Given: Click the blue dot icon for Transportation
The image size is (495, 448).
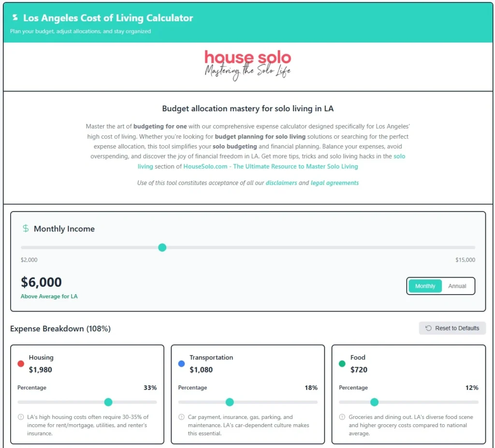Looking at the screenshot, I should point(182,363).
